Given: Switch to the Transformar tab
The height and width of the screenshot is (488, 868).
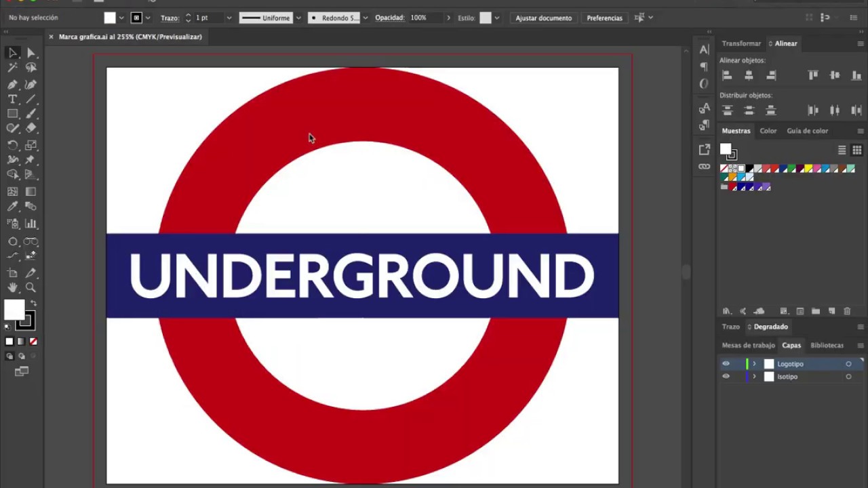Looking at the screenshot, I should pyautogui.click(x=741, y=43).
